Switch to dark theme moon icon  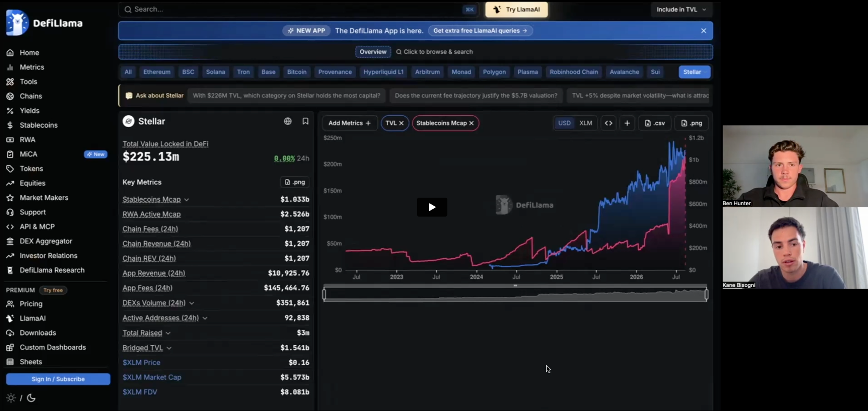pyautogui.click(x=31, y=398)
